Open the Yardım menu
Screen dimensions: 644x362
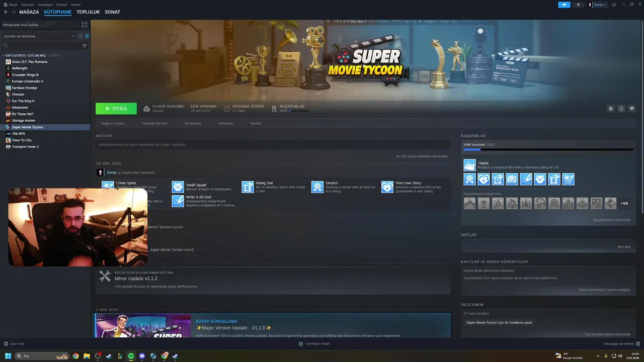pyautogui.click(x=76, y=5)
